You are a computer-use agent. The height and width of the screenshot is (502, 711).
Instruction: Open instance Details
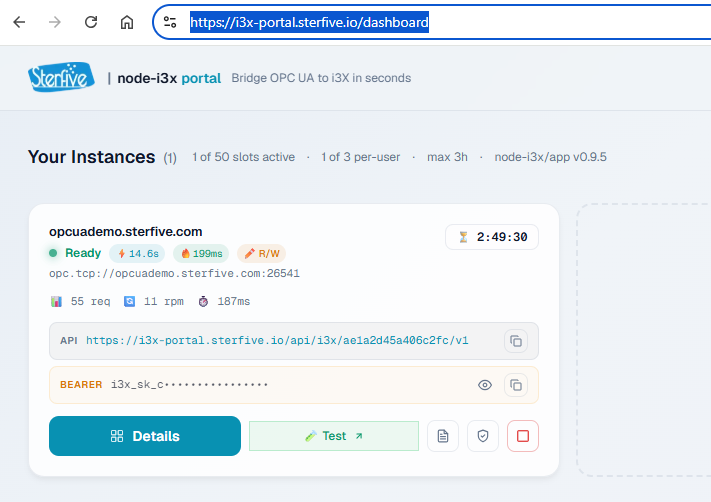[145, 436]
